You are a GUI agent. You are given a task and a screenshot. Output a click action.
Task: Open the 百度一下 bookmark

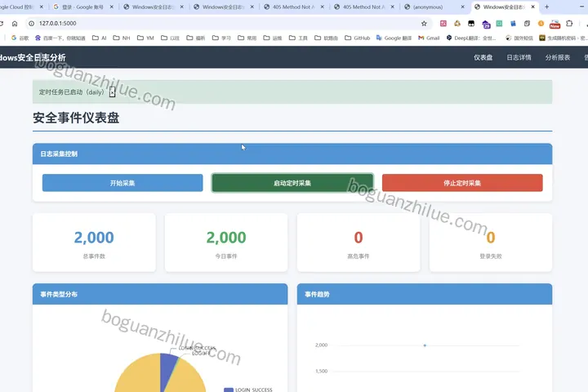tap(60, 38)
